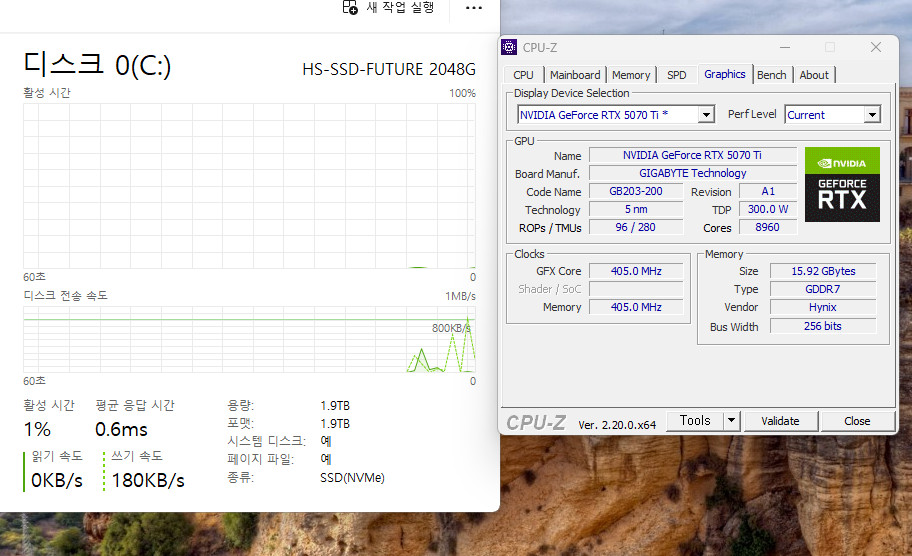Click the 8960 cores value
Screen dimensions: 912x556
pos(768,227)
